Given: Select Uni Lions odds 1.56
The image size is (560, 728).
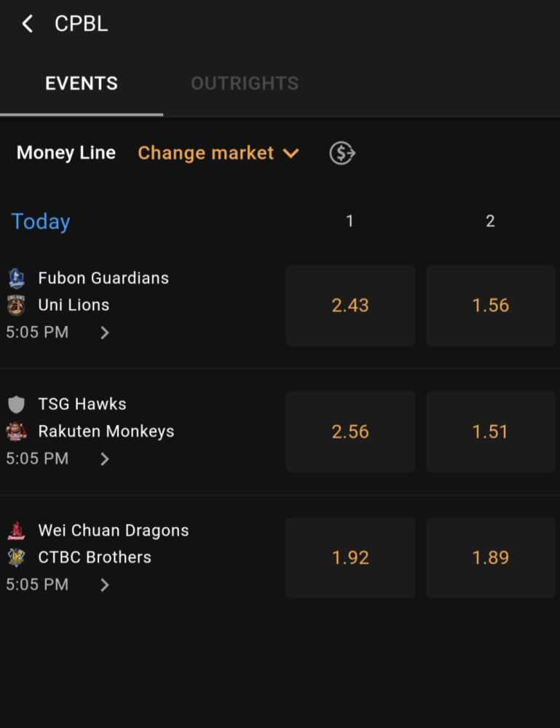Looking at the screenshot, I should coord(491,306).
